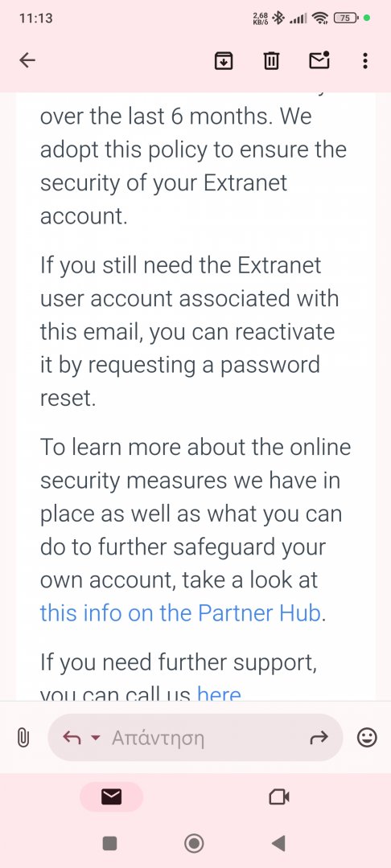Viewport: 391px width, 868px height.
Task: Tap Android home circle button
Action: (194, 843)
